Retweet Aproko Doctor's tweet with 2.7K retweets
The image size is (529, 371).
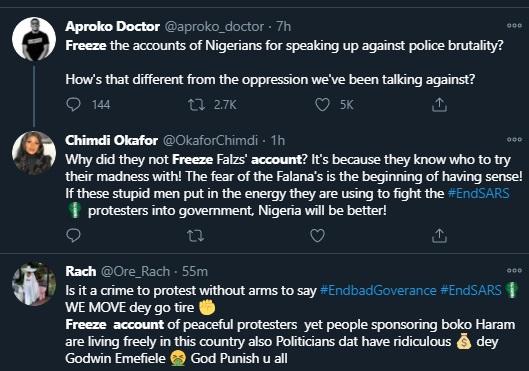[196, 105]
